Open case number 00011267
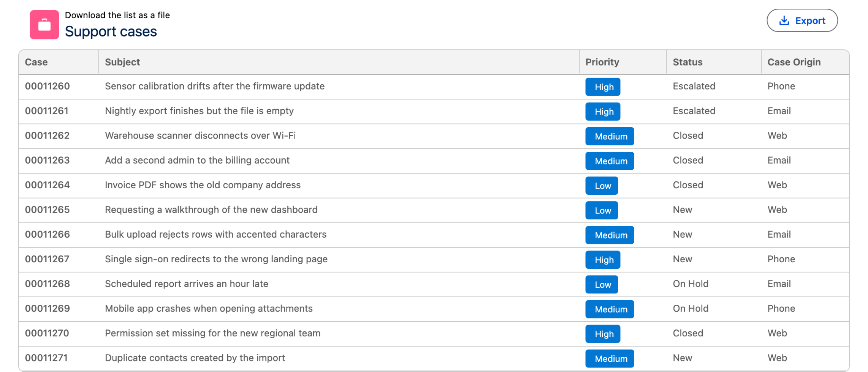 (x=47, y=259)
